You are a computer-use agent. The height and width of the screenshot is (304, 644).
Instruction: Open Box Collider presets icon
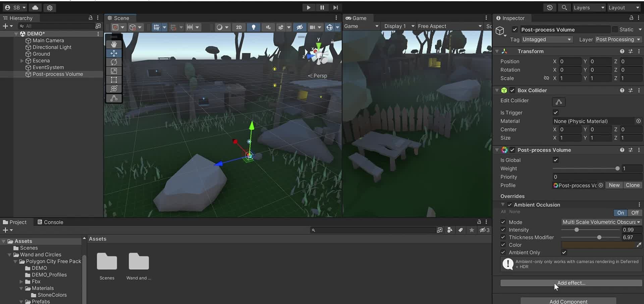pos(631,90)
